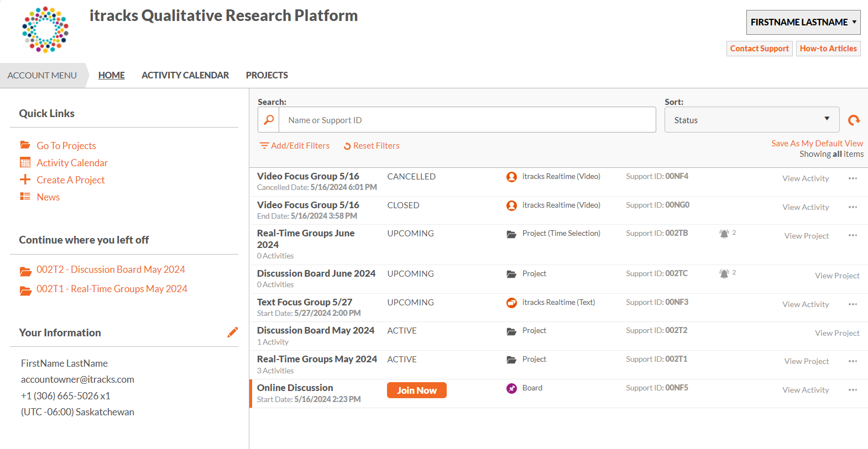Click folder icon for 002T2 Discussion Board May 2024
The image size is (868, 449).
(x=25, y=271)
